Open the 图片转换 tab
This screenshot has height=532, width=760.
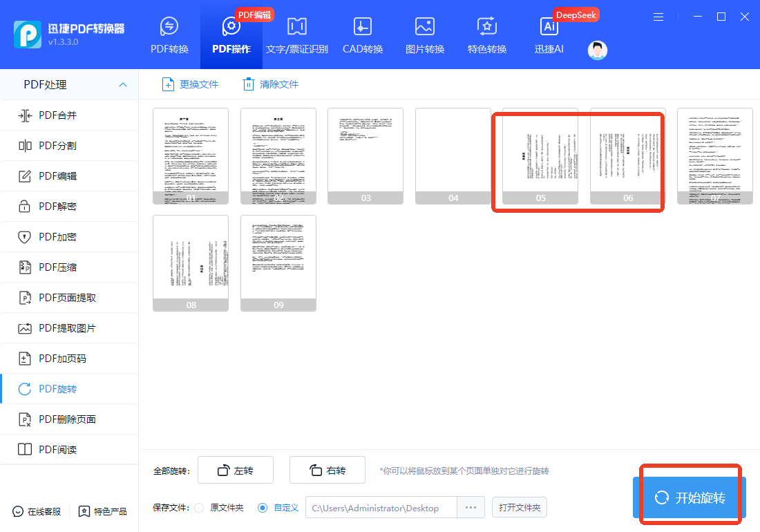tap(425, 35)
